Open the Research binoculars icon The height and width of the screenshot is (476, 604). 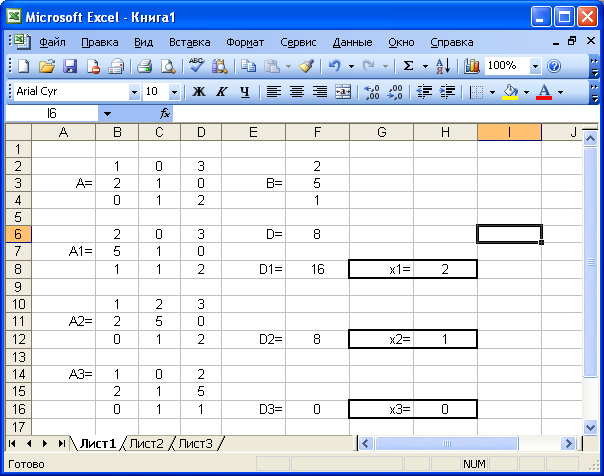click(220, 66)
